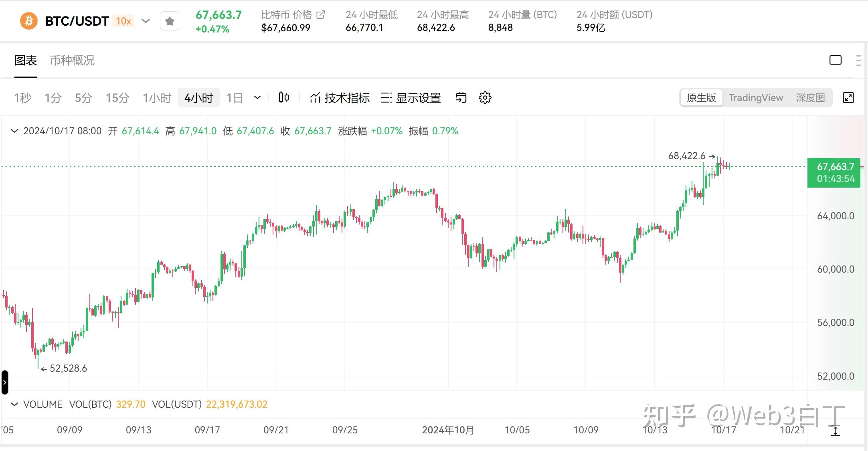Click the 2024年10月 date axis label

click(x=448, y=430)
